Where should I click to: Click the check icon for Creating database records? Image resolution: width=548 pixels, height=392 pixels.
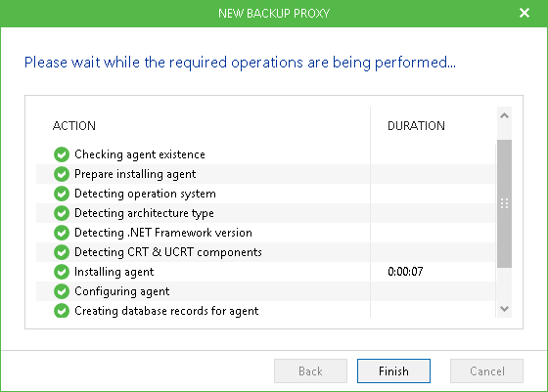coord(62,311)
